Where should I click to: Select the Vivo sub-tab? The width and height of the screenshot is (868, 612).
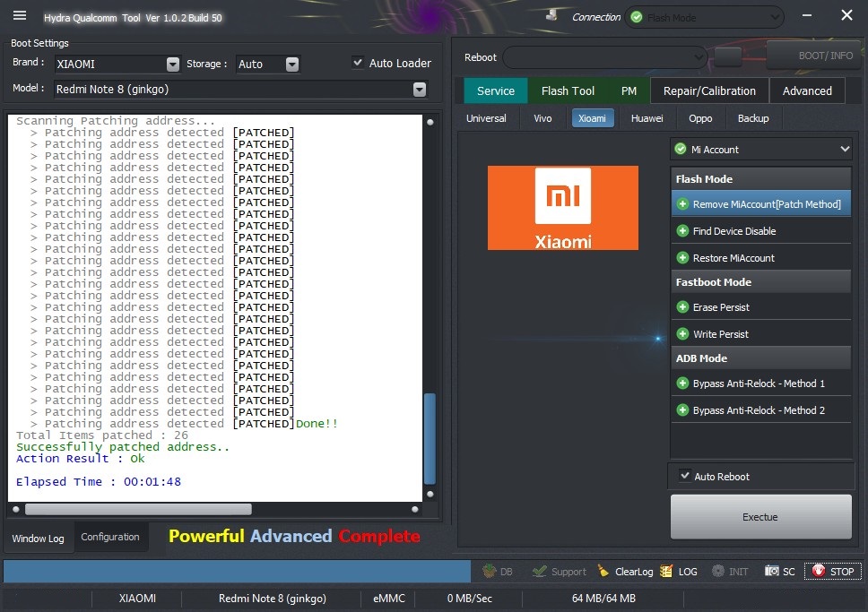542,118
